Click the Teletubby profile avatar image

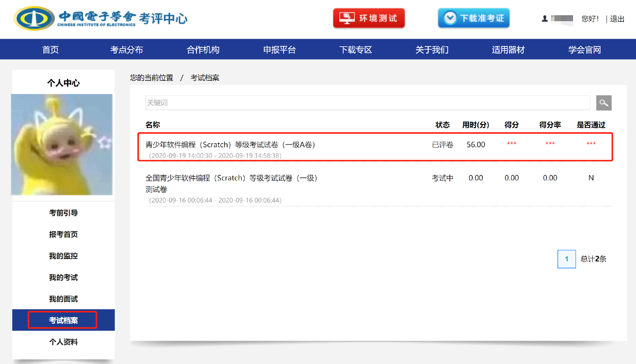(62, 144)
